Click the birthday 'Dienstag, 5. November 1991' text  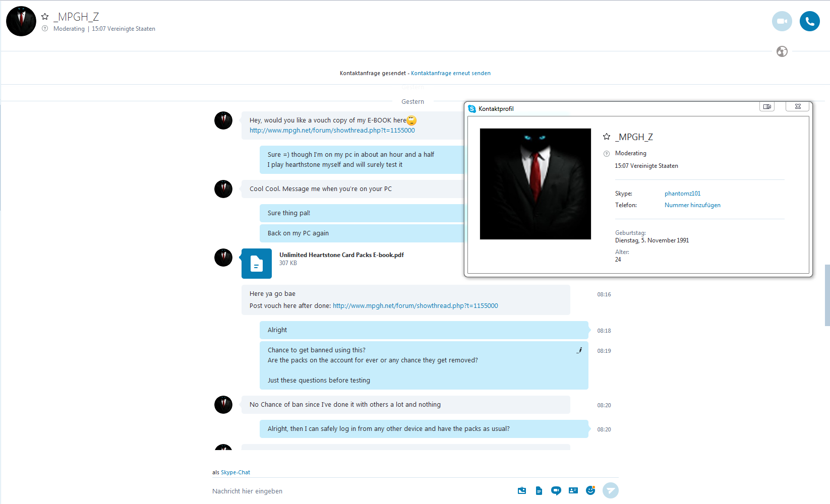[x=652, y=240]
